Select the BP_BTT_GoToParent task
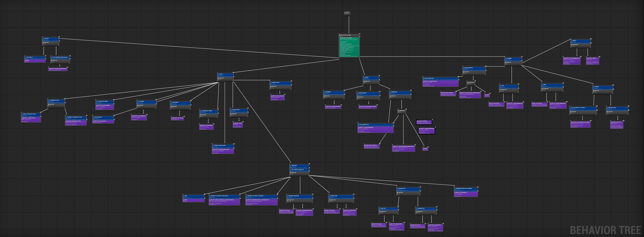The image size is (644, 237). click(x=278, y=97)
